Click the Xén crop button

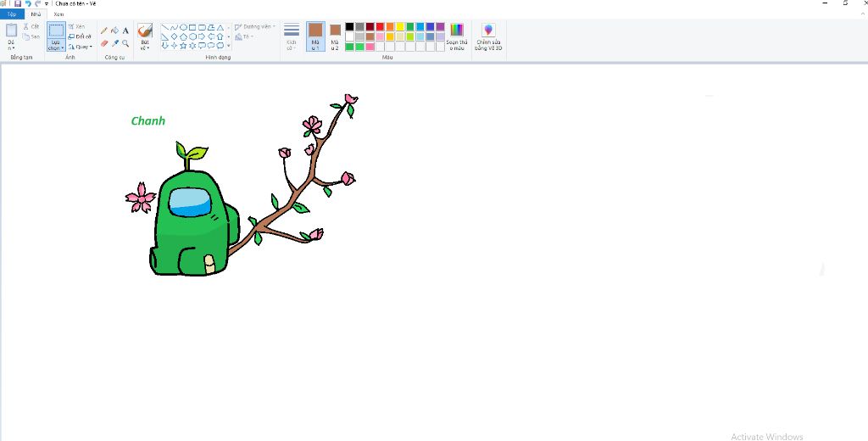(x=77, y=26)
